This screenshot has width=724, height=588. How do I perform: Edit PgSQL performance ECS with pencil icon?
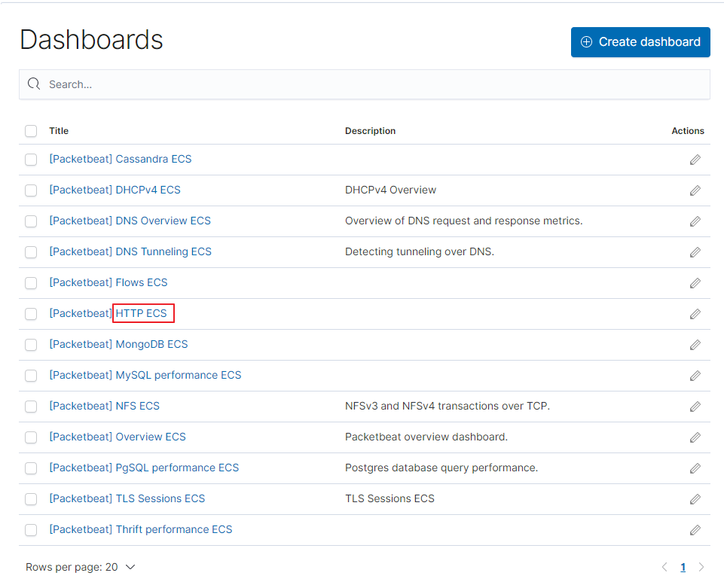(x=695, y=468)
